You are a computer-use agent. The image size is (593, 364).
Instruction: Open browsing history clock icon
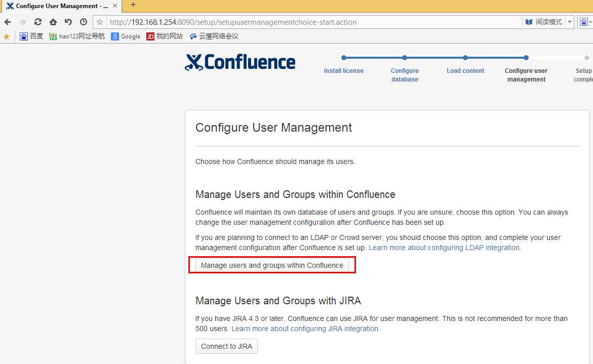click(84, 22)
